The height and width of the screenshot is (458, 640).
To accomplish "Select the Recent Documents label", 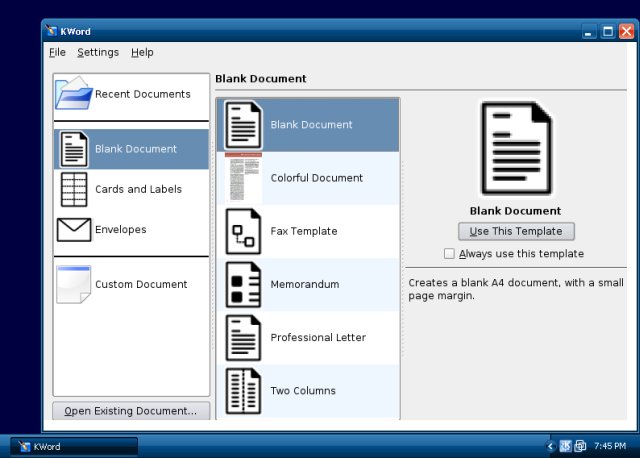I will tap(143, 94).
